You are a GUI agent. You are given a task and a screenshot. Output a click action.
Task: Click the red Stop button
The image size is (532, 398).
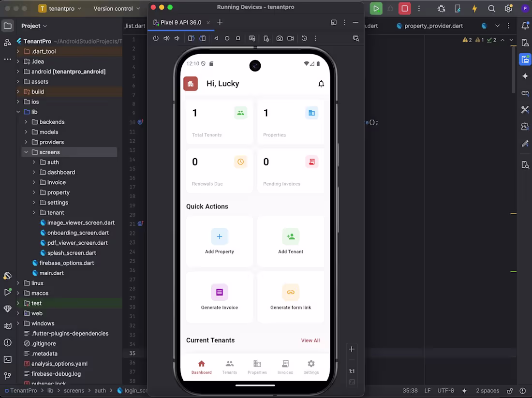pyautogui.click(x=404, y=9)
